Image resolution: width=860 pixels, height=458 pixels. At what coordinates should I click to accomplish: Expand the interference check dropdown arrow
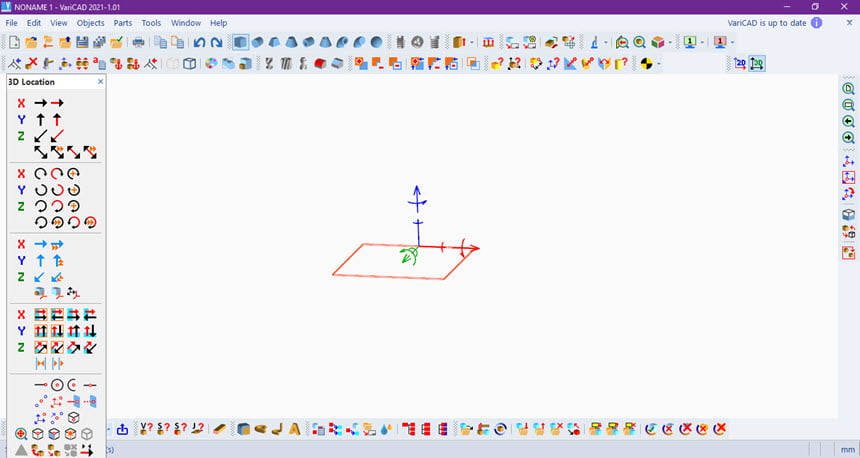click(x=659, y=64)
